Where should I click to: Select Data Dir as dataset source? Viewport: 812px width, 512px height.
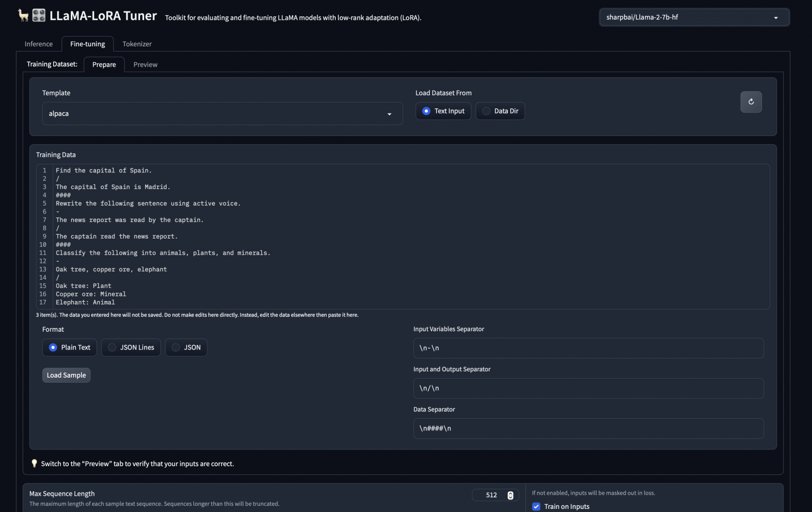pyautogui.click(x=486, y=111)
